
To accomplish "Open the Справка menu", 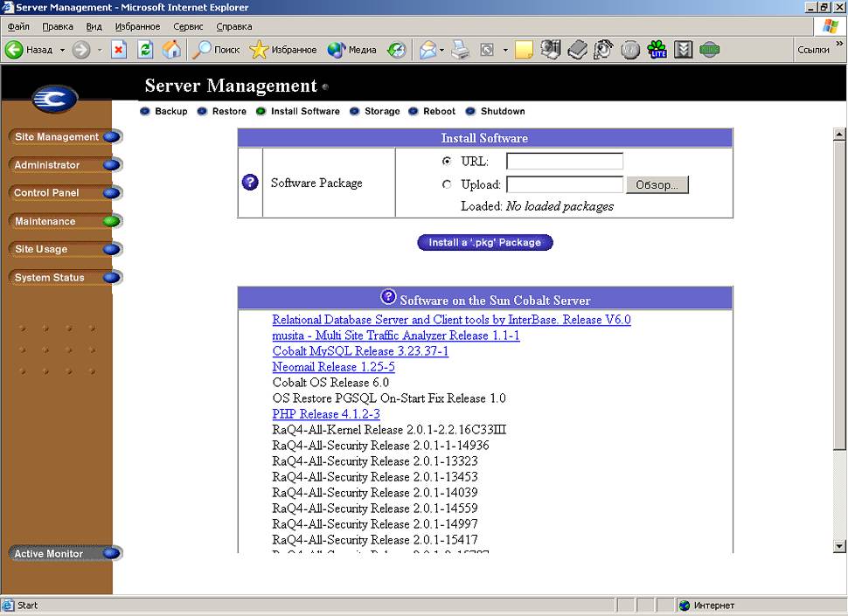I will pyautogui.click(x=234, y=26).
